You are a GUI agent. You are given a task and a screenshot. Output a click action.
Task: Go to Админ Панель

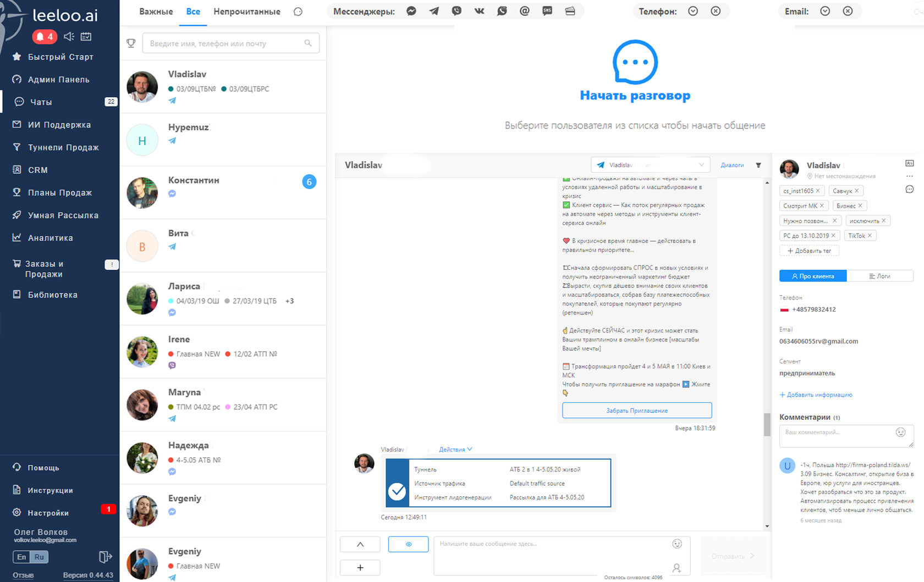point(59,79)
